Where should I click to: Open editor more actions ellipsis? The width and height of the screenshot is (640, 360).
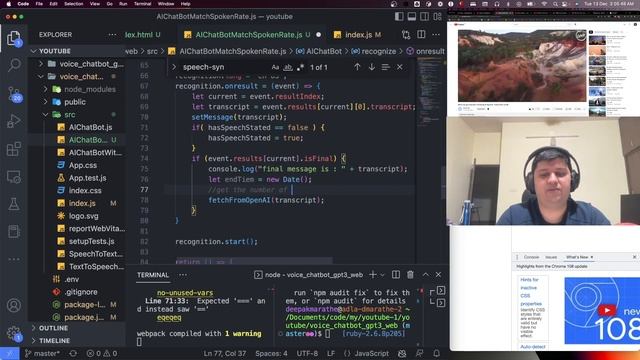[x=436, y=35]
